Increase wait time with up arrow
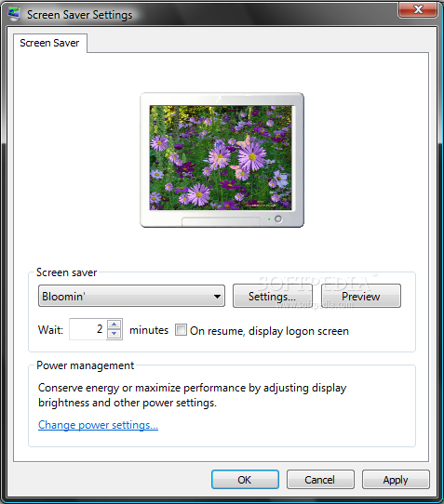This screenshot has width=444, height=504. point(114,324)
